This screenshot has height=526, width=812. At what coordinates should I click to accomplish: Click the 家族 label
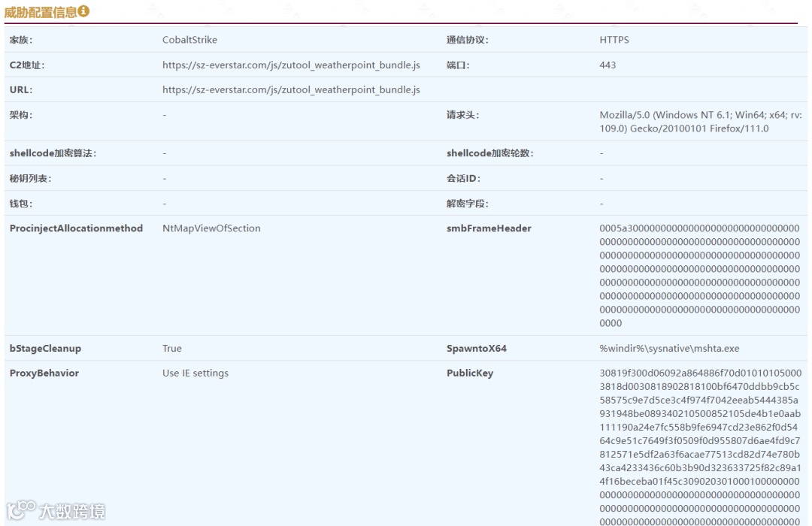coord(21,40)
